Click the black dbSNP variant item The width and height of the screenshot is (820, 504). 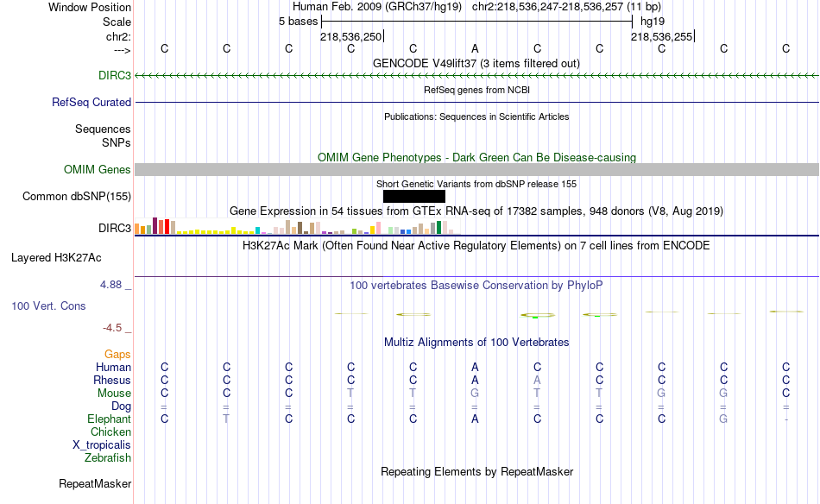coord(414,197)
